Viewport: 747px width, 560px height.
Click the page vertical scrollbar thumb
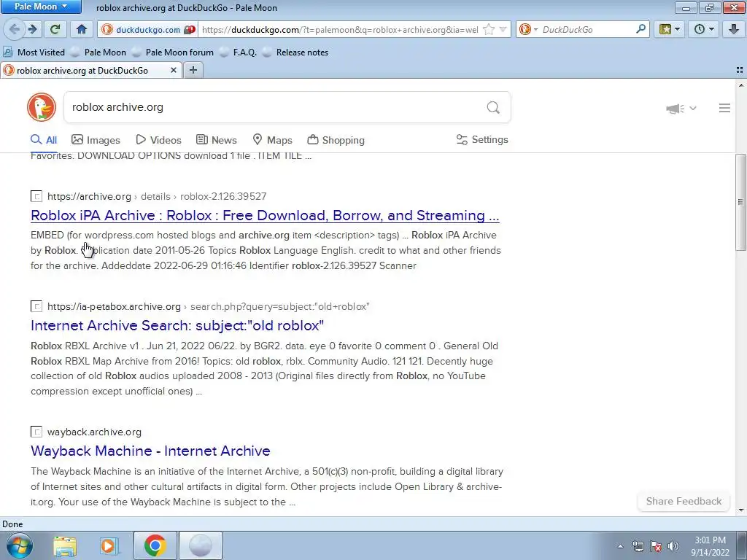click(x=741, y=202)
